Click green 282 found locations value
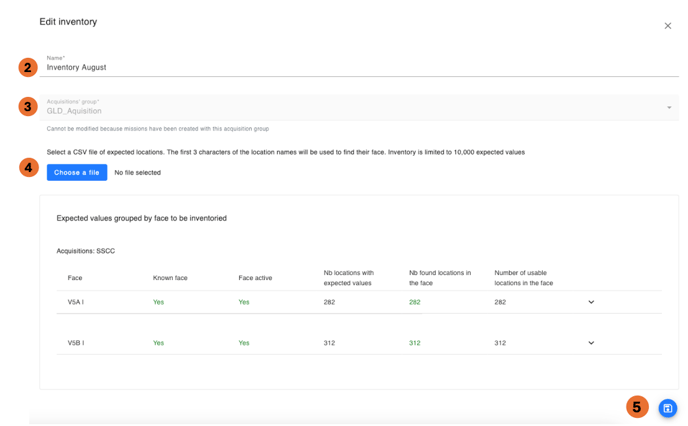 [414, 302]
